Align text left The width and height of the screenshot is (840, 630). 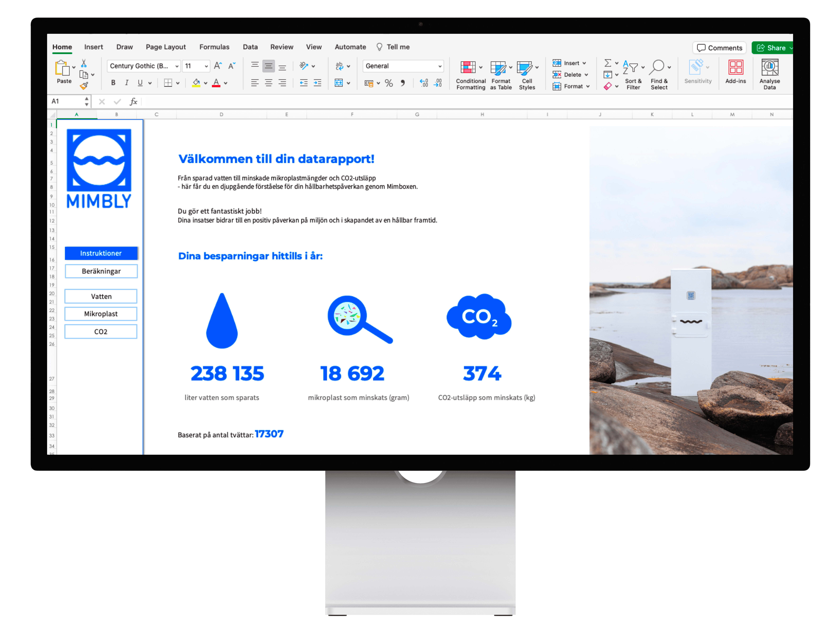click(x=255, y=83)
